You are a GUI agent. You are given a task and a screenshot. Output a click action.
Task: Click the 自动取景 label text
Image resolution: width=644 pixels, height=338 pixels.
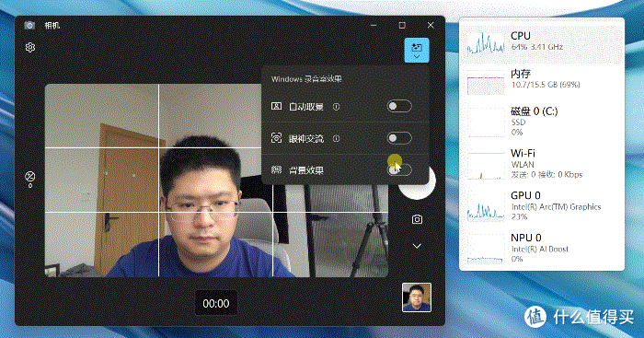pyautogui.click(x=306, y=107)
